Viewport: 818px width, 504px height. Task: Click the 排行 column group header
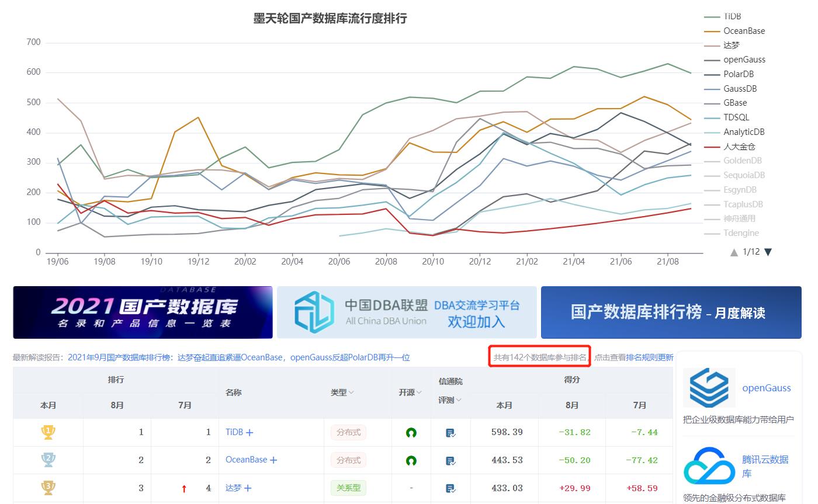(116, 380)
